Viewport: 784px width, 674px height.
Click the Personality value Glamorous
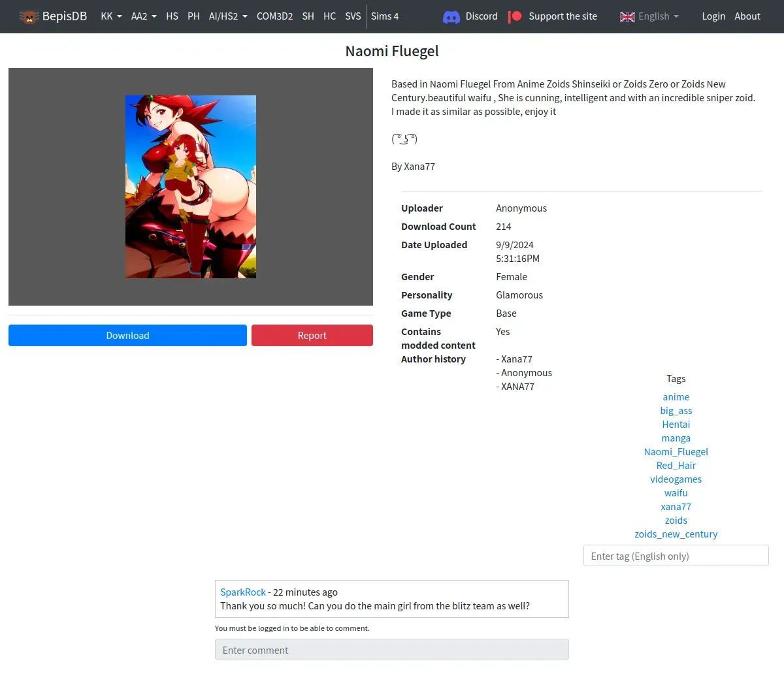coord(519,295)
